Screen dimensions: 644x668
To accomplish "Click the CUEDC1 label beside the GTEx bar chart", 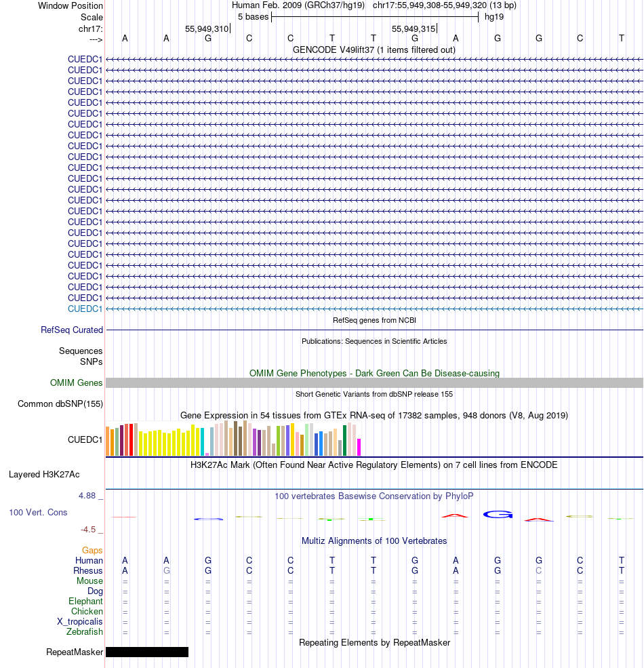I will (x=85, y=439).
